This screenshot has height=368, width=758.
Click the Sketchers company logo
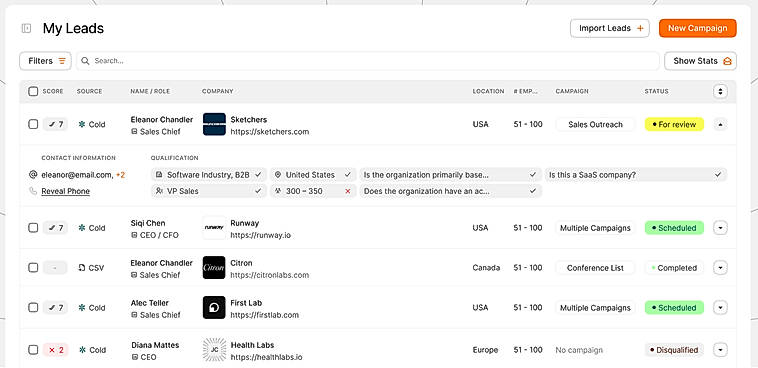[x=214, y=124]
